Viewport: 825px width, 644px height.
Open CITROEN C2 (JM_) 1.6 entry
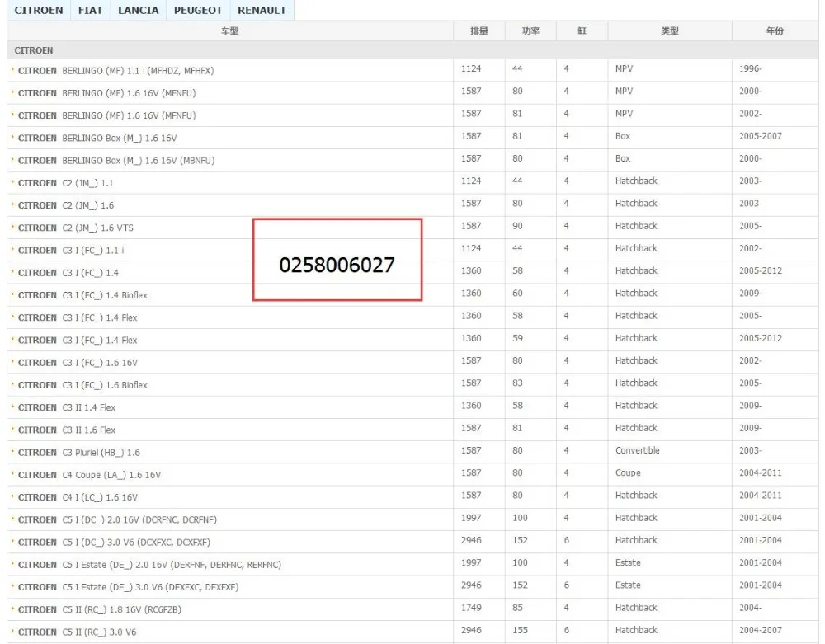tap(66, 205)
